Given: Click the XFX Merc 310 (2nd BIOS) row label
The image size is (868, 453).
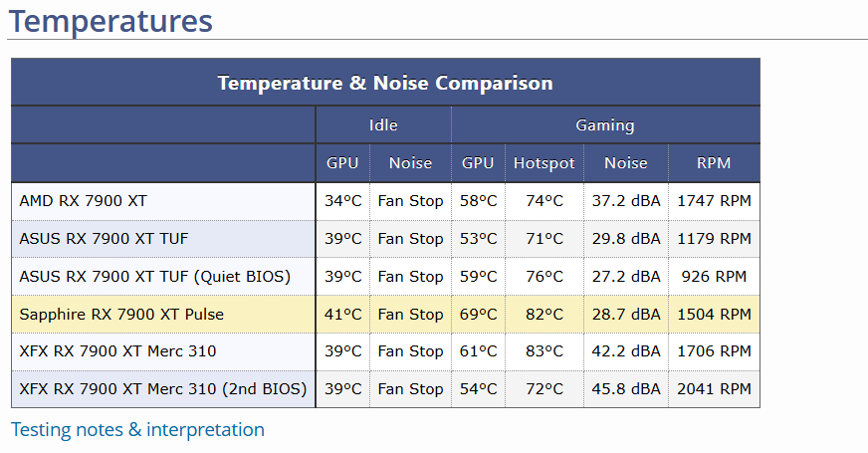Looking at the screenshot, I should pyautogui.click(x=163, y=389).
